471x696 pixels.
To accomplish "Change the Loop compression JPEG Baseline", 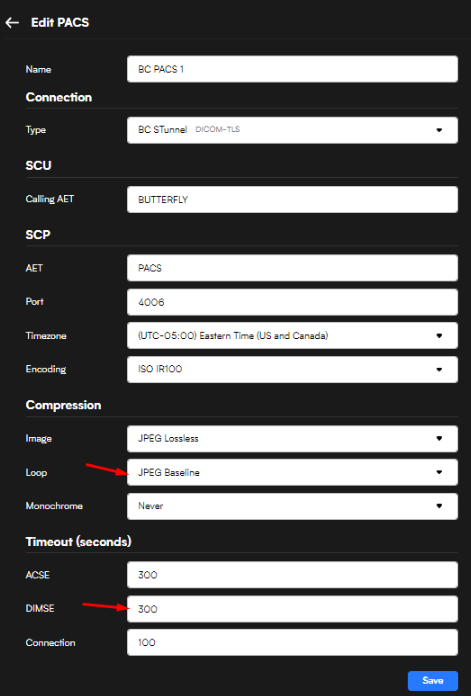I will (292, 472).
